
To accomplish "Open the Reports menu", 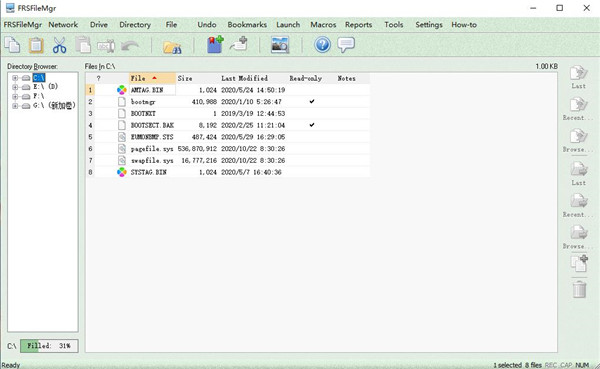I will pos(359,25).
